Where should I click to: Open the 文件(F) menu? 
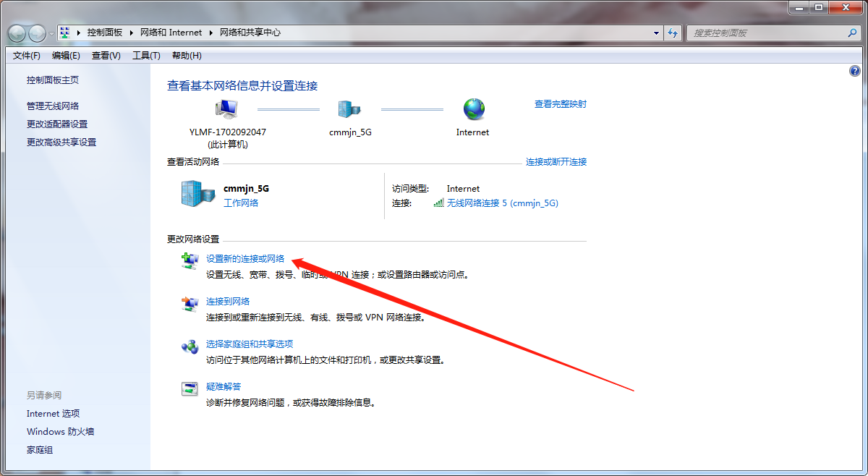pos(27,56)
